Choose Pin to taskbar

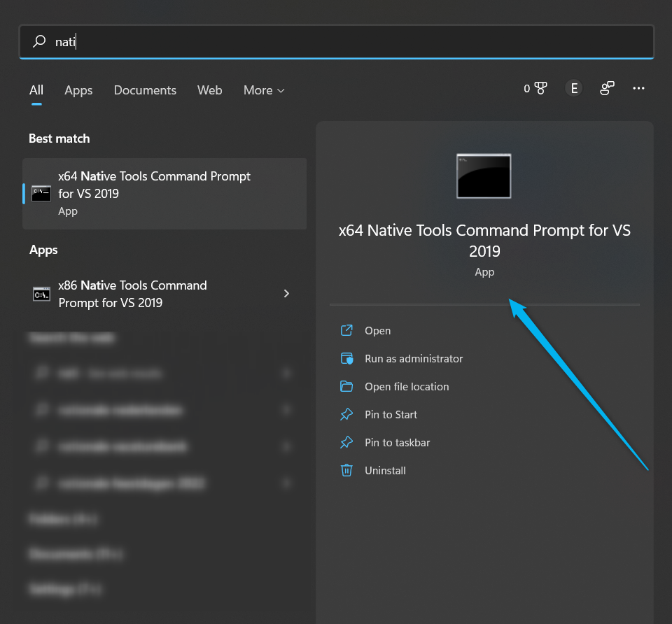[398, 442]
